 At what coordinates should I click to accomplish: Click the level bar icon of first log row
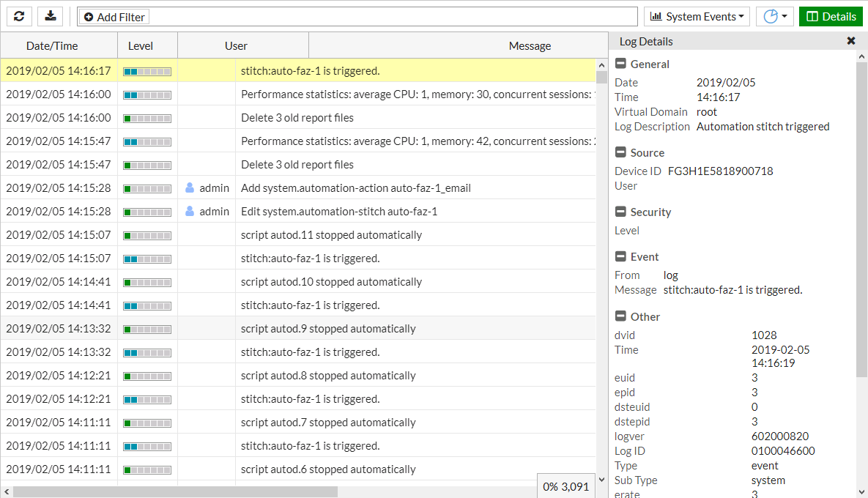tap(147, 71)
